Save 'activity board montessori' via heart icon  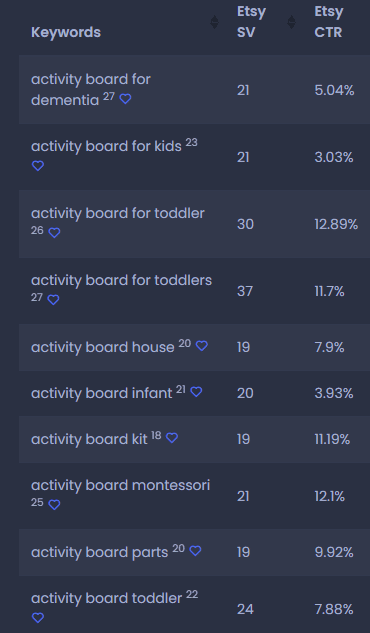[x=54, y=505]
